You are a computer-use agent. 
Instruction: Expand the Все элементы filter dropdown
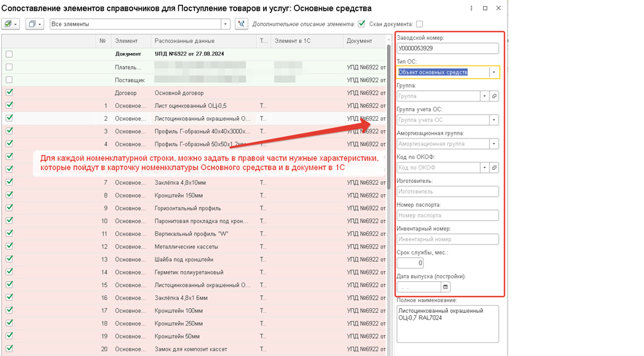[225, 25]
